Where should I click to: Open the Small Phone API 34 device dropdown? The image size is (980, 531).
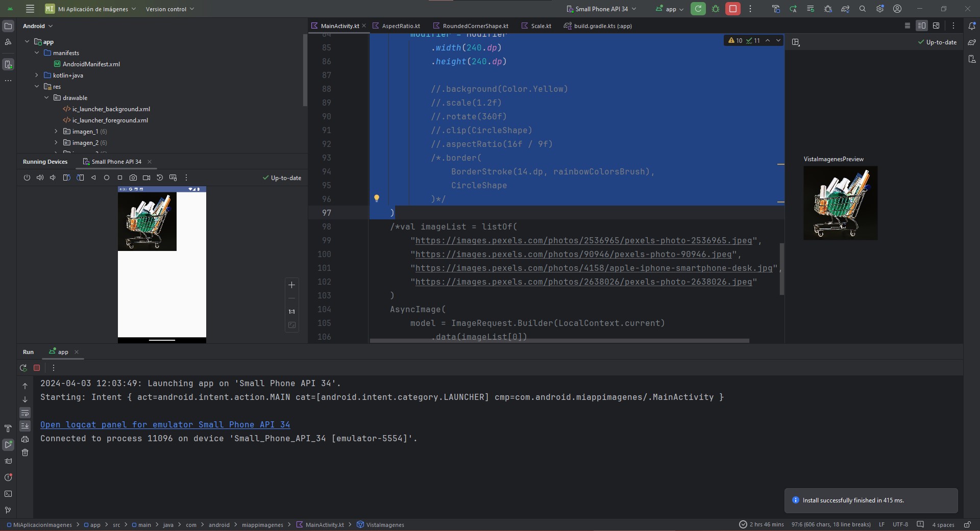coord(601,9)
